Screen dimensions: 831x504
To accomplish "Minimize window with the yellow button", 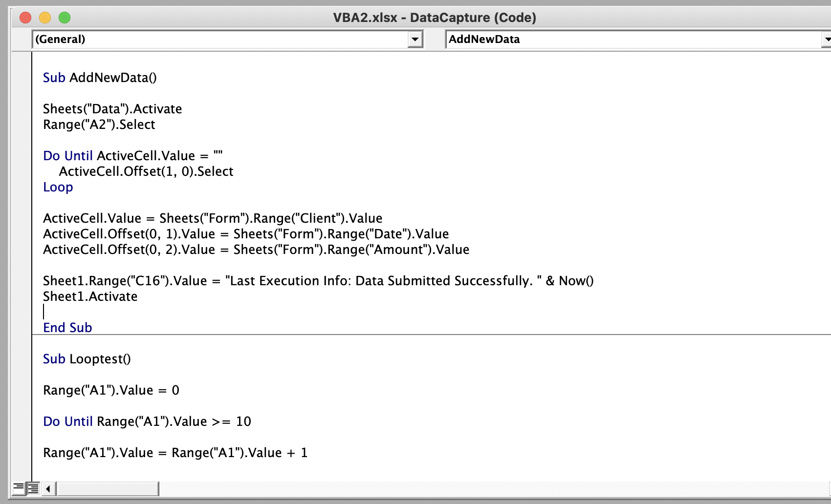I will coord(45,18).
